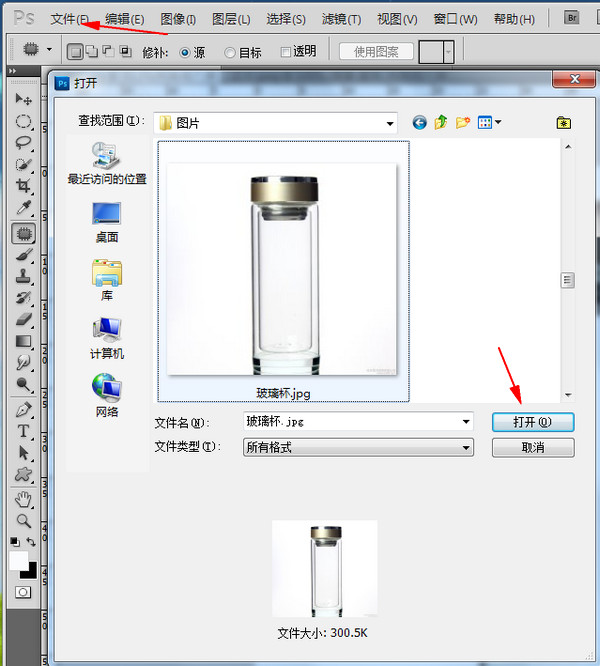600x666 pixels.
Task: Open the 图层 (Layer) menu
Action: [231, 19]
